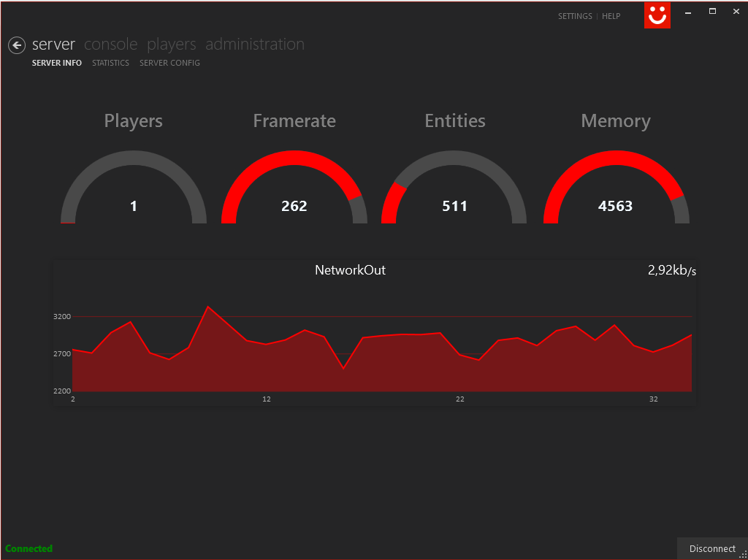
Task: Close the application window
Action: [x=736, y=12]
